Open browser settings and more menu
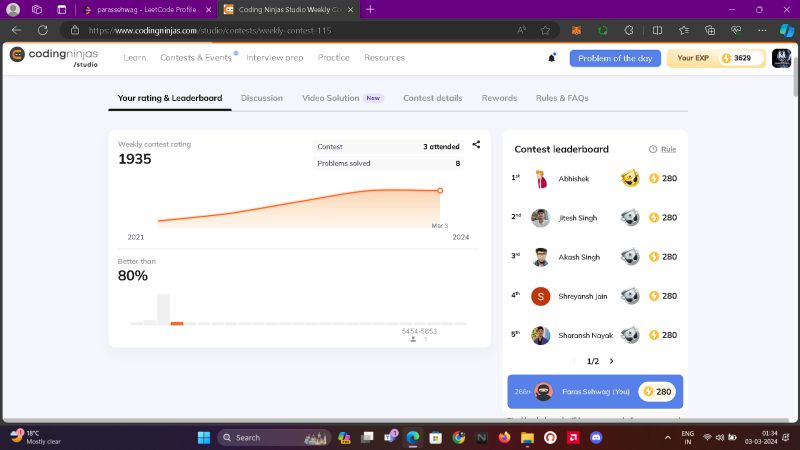 (x=762, y=31)
